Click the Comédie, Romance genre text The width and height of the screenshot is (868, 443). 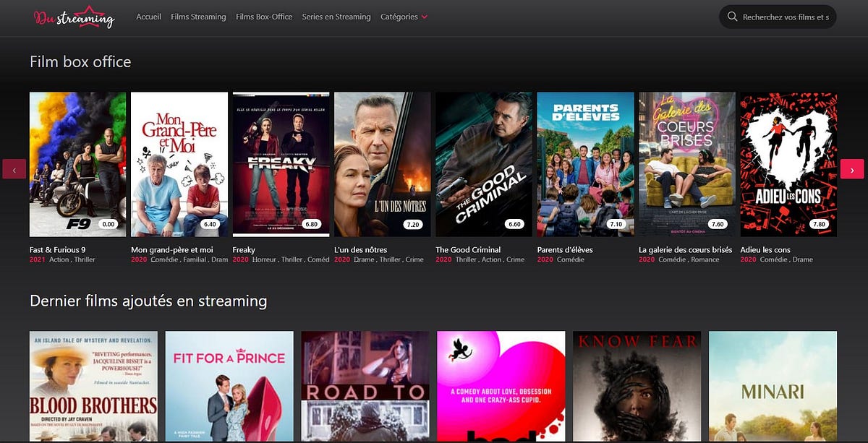[x=689, y=259]
